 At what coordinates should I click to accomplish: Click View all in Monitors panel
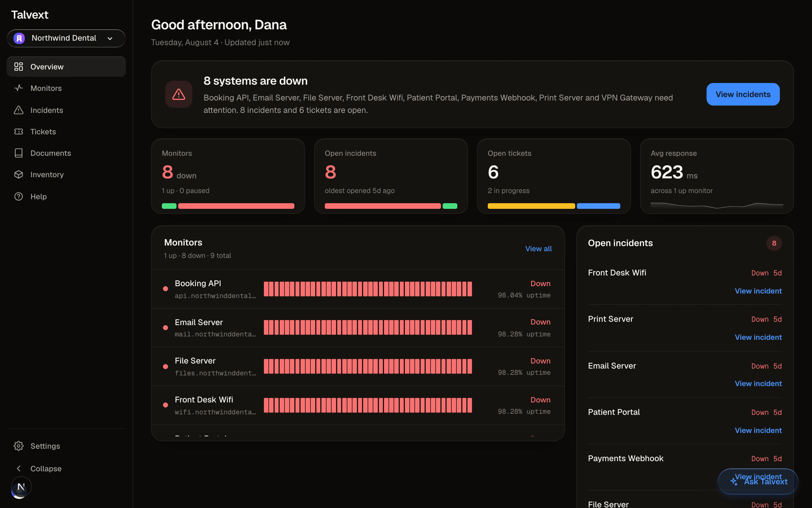point(538,249)
